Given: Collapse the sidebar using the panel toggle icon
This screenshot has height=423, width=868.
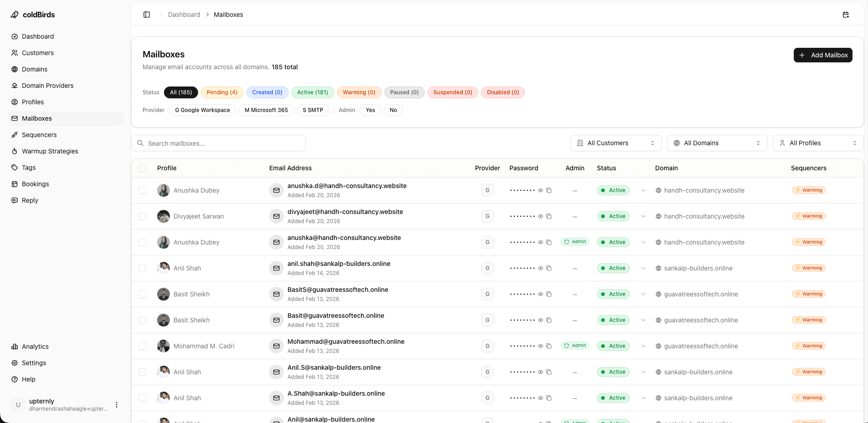Looking at the screenshot, I should coord(147,15).
